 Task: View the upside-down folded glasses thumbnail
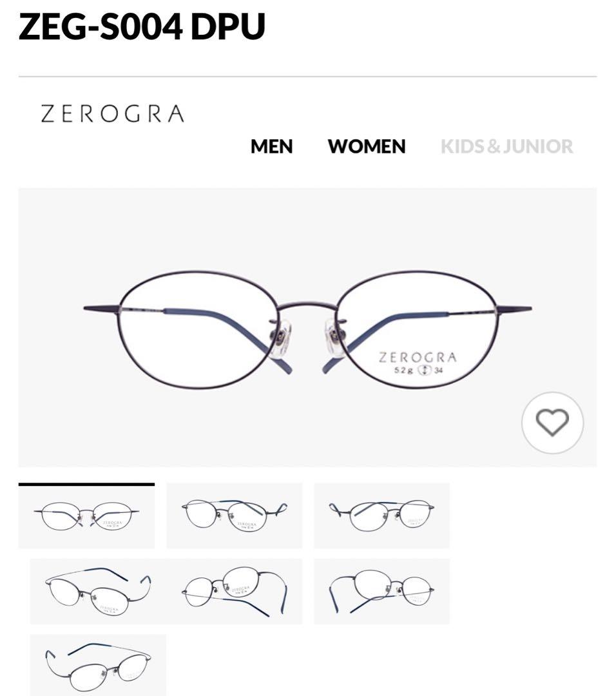[235, 591]
